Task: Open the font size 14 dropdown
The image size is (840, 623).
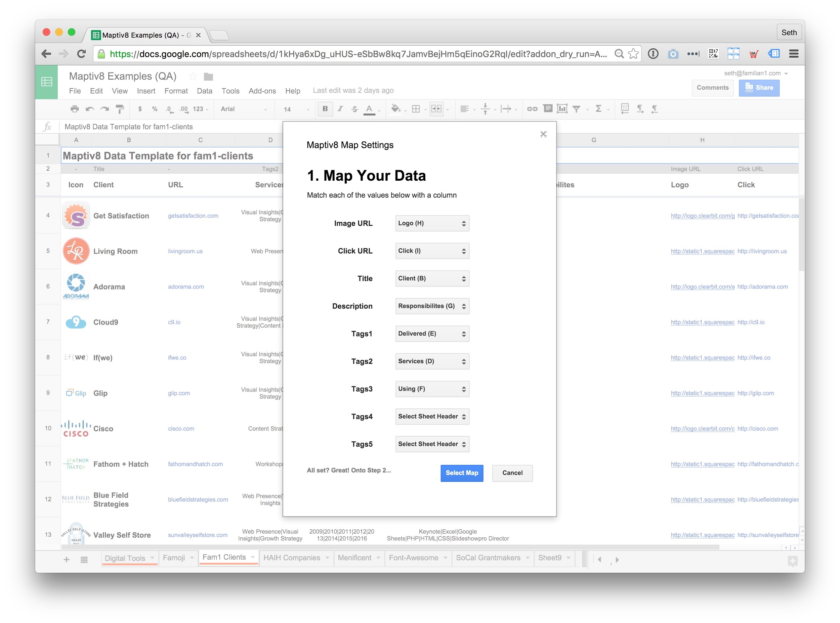Action: (296, 109)
